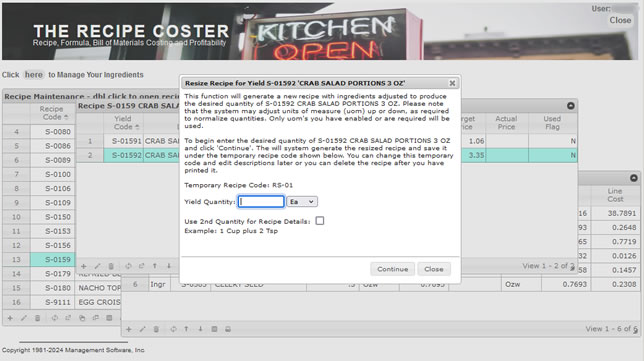Sort by Recipe Code column header
Screen dimensions: 644x361
[x=53, y=113]
